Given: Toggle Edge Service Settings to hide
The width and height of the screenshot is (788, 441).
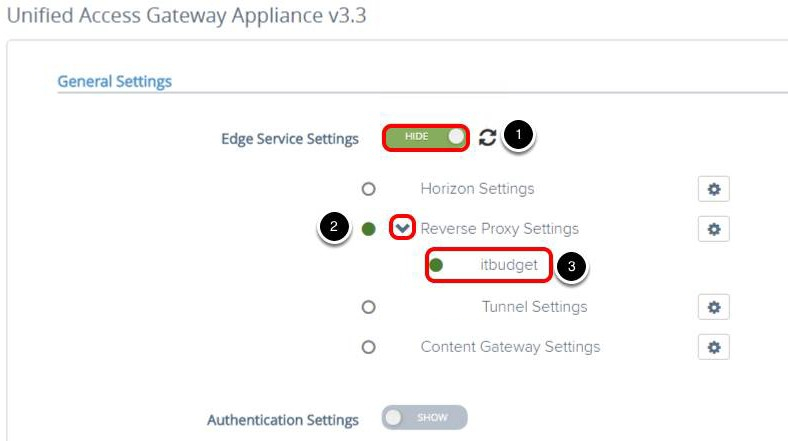Looking at the screenshot, I should tap(425, 137).
